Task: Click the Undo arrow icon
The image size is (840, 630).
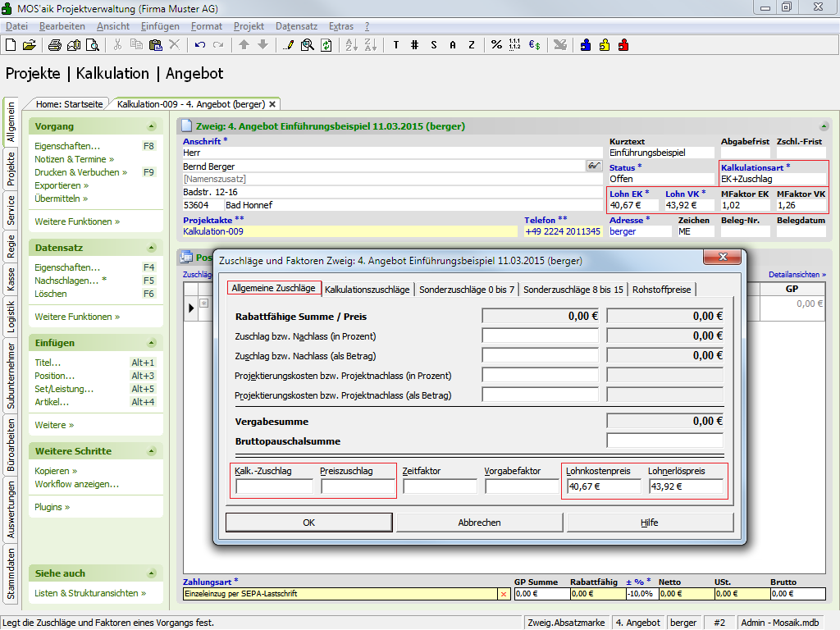Action: (200, 45)
